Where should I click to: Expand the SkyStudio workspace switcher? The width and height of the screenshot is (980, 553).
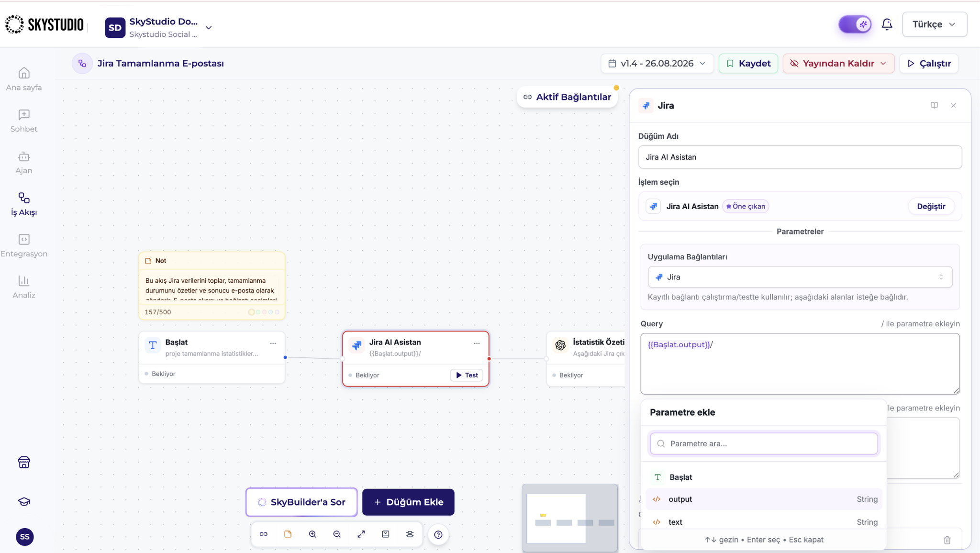tap(209, 28)
